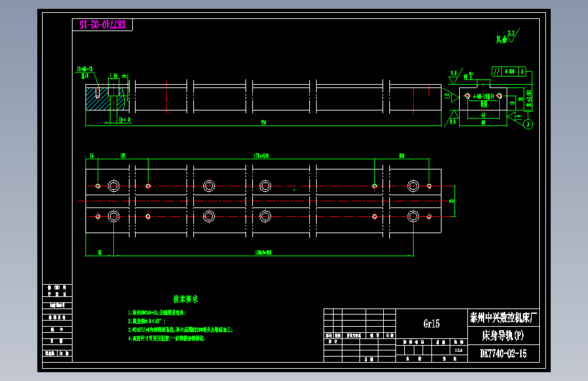Click technical requirement line 3
Viewport: 588px width, 381px height.
coord(180,329)
